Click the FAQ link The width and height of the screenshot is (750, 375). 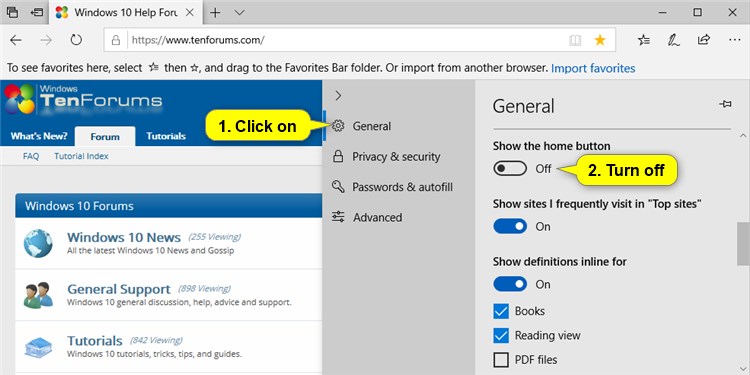pos(31,156)
